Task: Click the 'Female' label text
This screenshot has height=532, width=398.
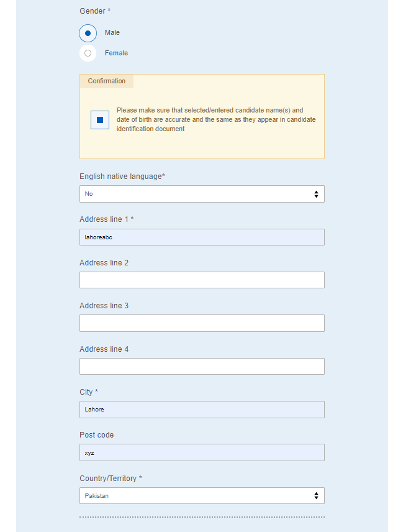Action: click(x=116, y=53)
